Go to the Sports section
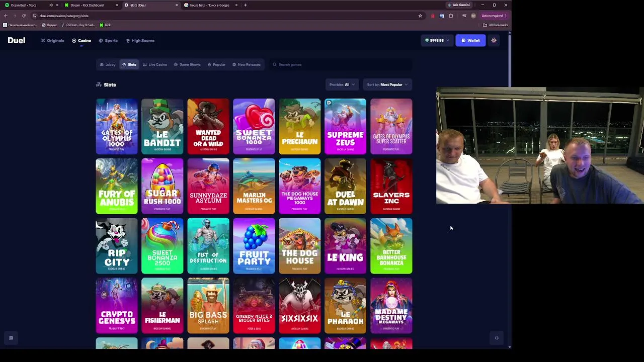 tap(108, 40)
